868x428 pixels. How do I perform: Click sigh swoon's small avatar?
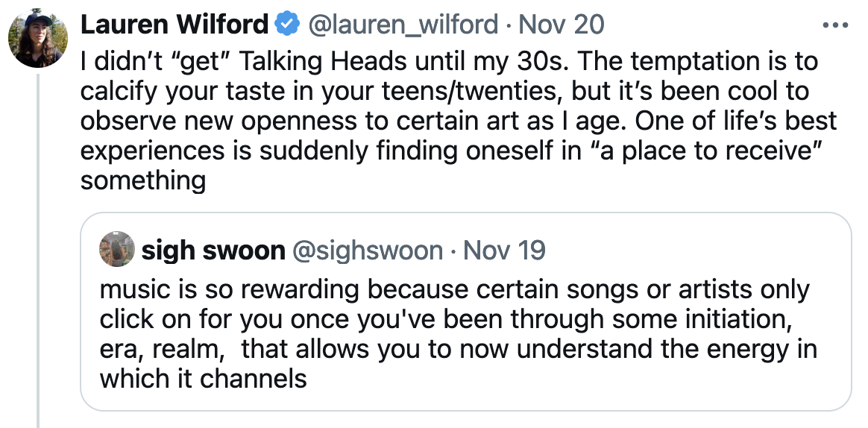point(117,249)
